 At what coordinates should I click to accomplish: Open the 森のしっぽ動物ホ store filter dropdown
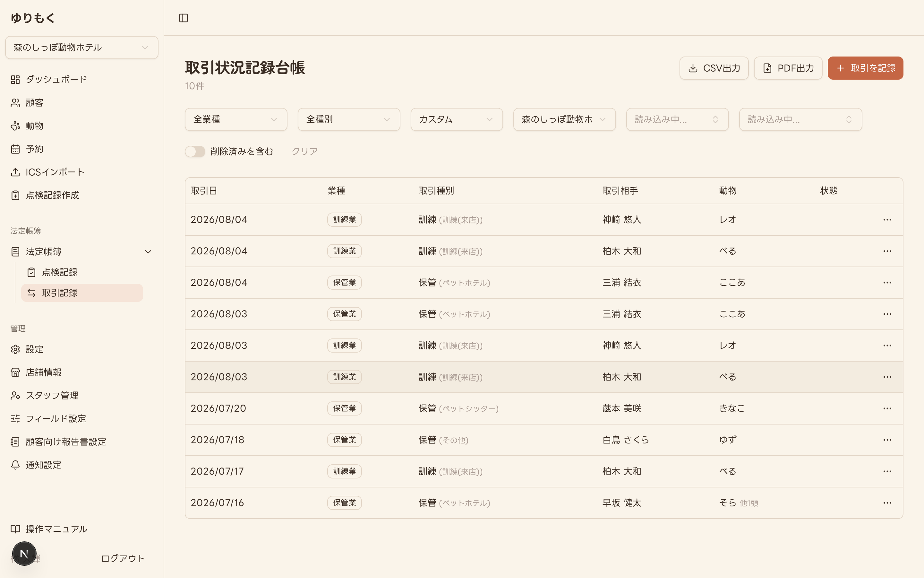coord(564,119)
